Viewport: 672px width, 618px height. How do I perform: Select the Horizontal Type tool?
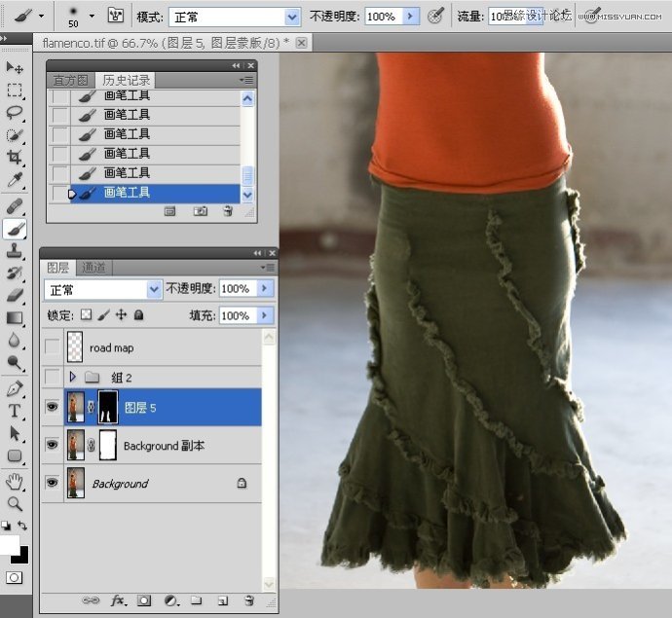coord(15,411)
